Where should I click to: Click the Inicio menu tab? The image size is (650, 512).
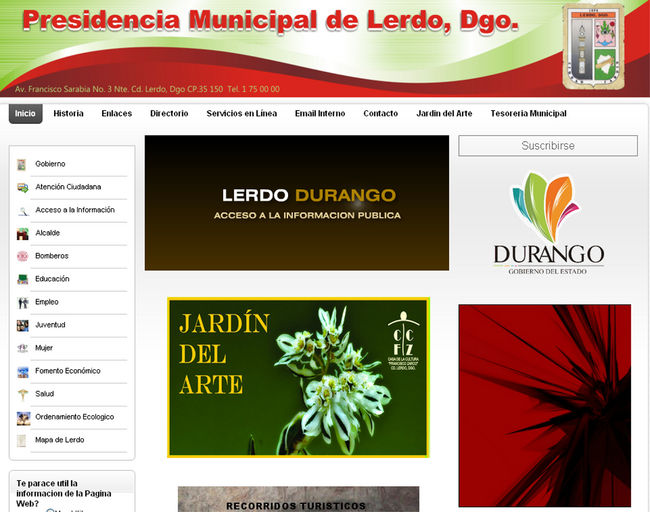coord(25,114)
